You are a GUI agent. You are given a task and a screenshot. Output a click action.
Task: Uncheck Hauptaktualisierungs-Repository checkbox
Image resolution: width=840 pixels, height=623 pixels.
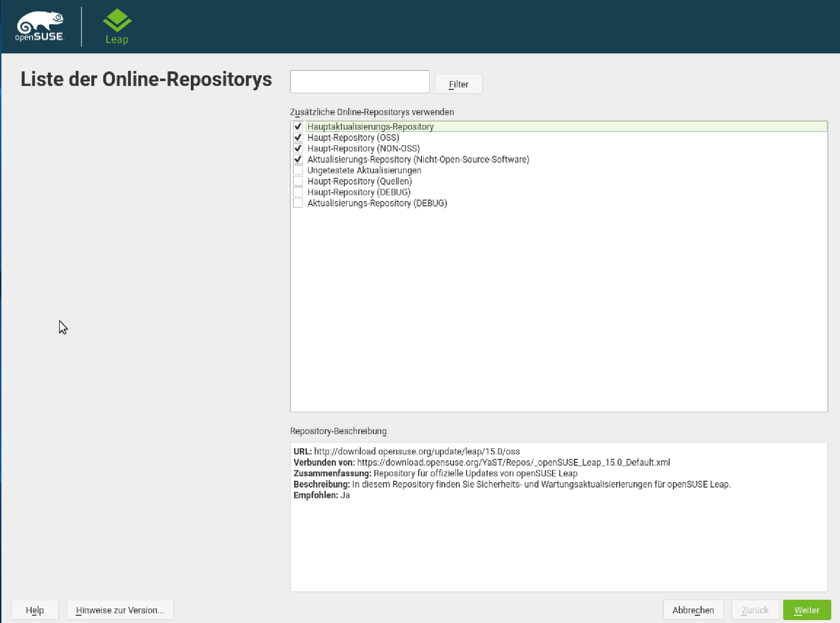[298, 126]
